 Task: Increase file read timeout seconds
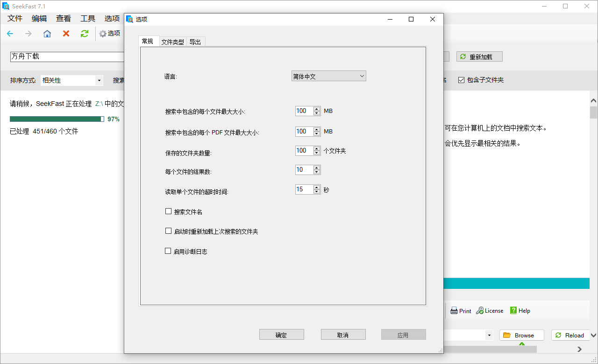[x=317, y=187]
